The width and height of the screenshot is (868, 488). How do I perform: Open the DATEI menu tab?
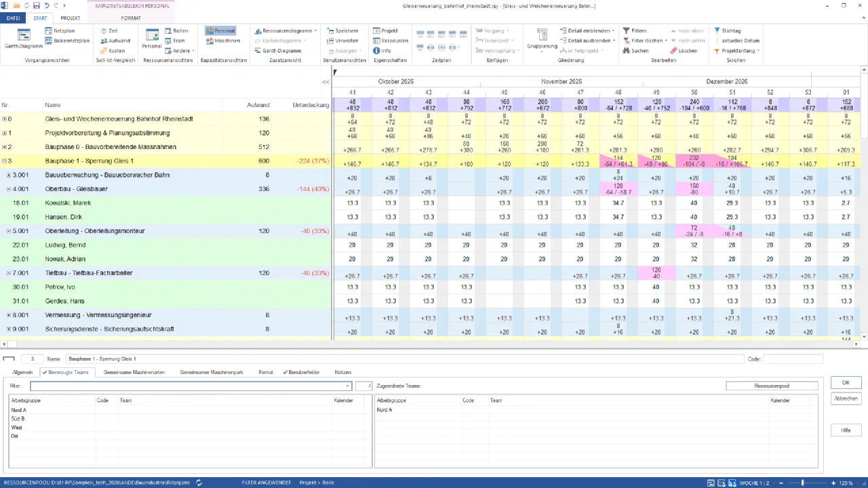pyautogui.click(x=14, y=18)
